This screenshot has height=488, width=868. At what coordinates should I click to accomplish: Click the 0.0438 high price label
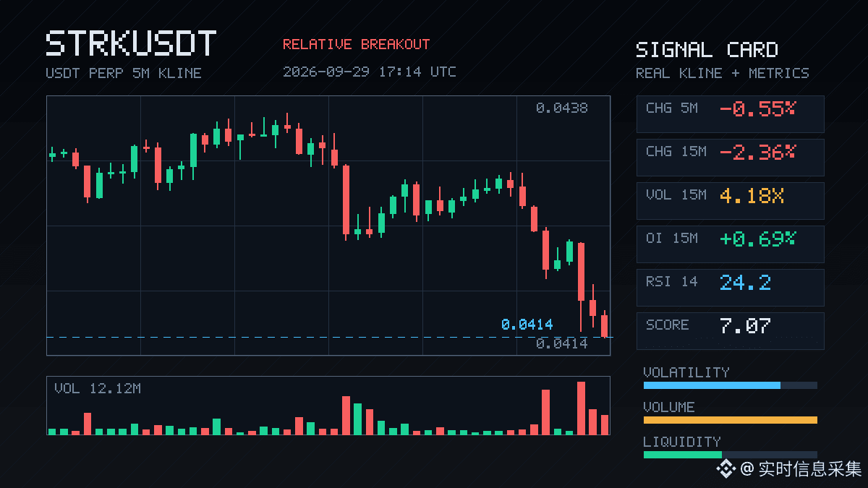pos(561,108)
